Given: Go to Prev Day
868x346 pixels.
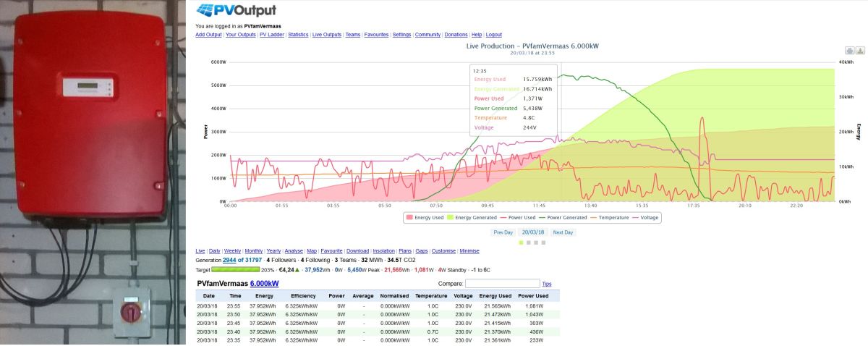Looking at the screenshot, I should pos(503,232).
